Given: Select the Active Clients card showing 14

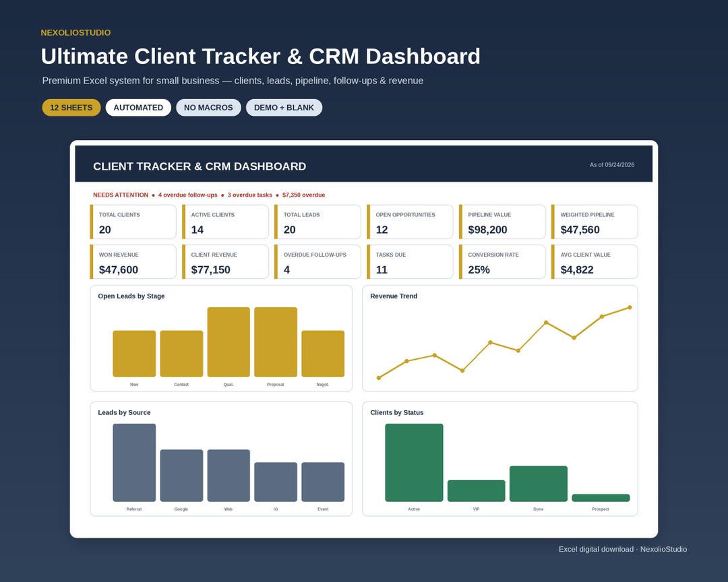Looking at the screenshot, I should point(226,222).
